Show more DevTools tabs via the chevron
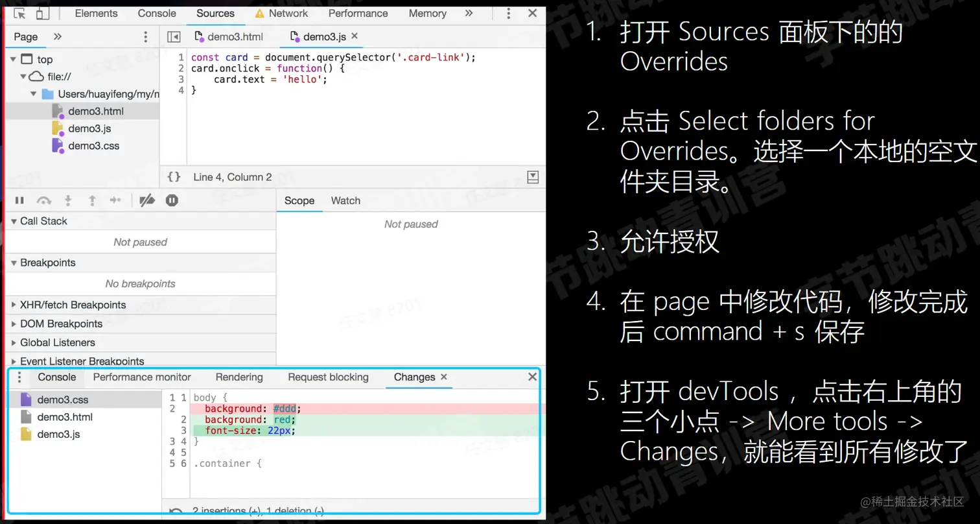 point(469,14)
